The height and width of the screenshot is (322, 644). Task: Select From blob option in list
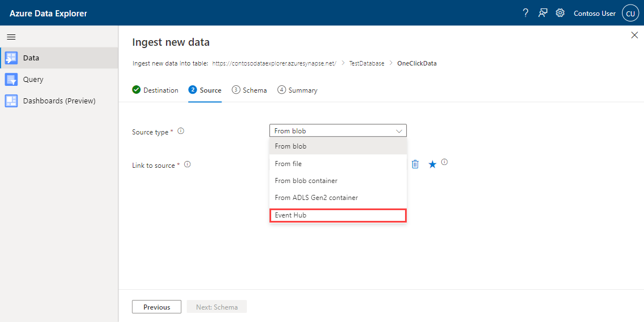pyautogui.click(x=338, y=146)
